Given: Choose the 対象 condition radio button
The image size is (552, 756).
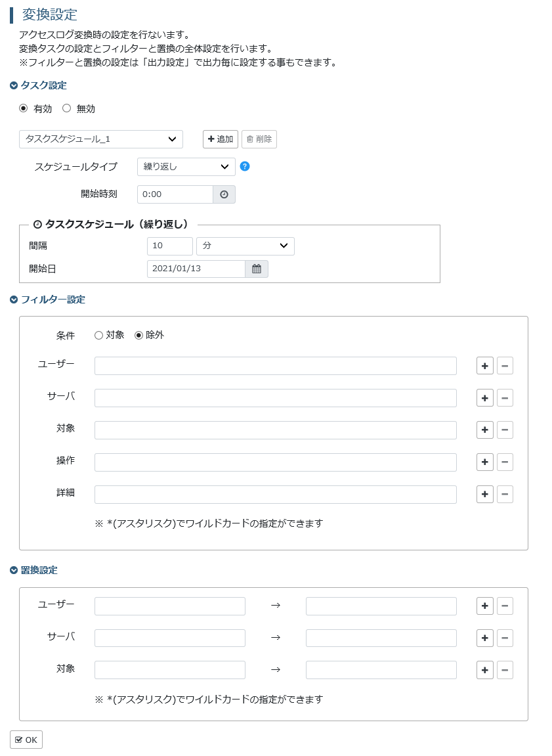Looking at the screenshot, I should [98, 335].
